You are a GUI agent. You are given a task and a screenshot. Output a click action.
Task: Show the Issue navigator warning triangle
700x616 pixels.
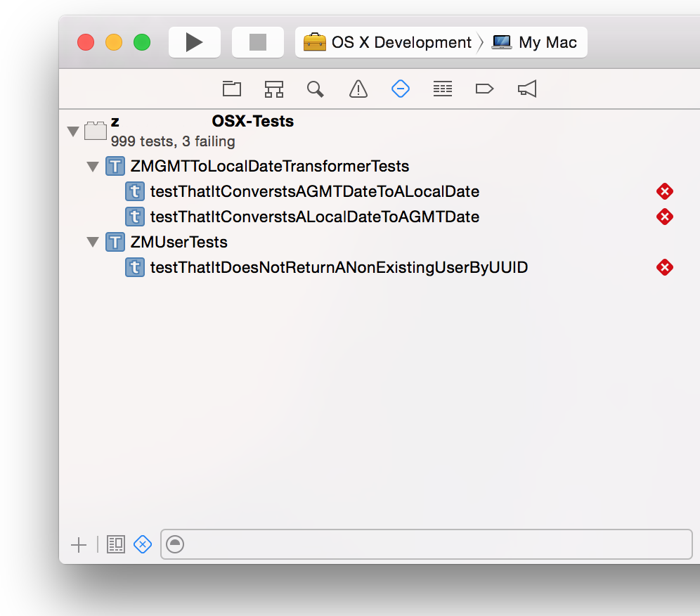(x=358, y=89)
